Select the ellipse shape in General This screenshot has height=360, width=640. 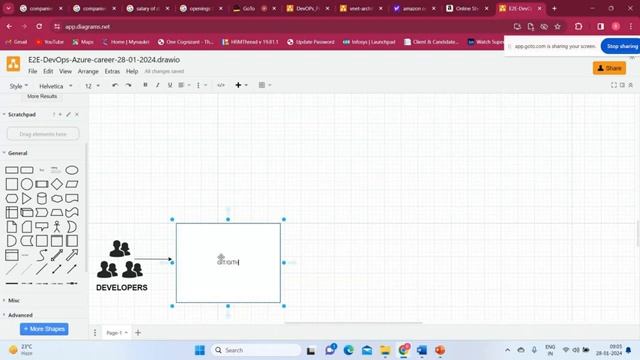(x=72, y=170)
